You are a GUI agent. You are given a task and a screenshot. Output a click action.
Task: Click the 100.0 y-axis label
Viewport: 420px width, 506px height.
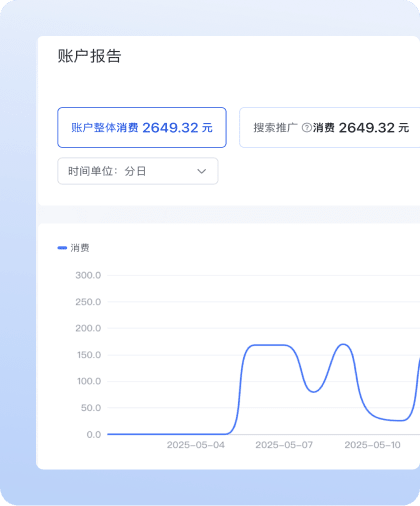click(x=89, y=381)
